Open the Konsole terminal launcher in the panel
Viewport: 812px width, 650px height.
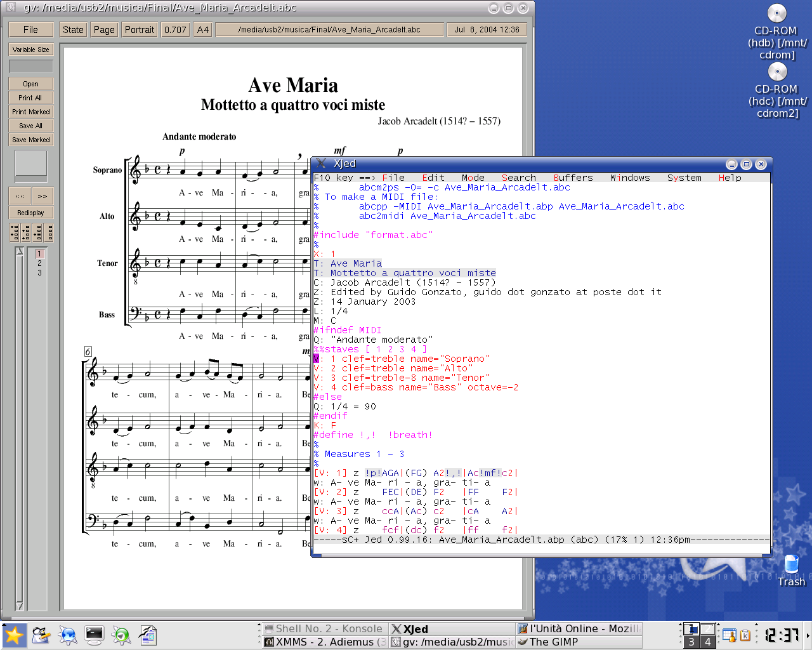tap(95, 634)
